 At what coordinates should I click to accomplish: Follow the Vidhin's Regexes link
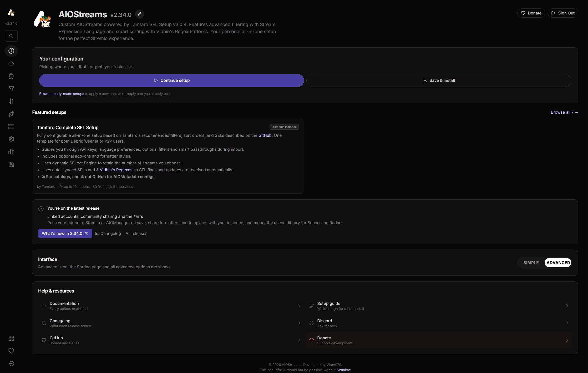tap(116, 170)
